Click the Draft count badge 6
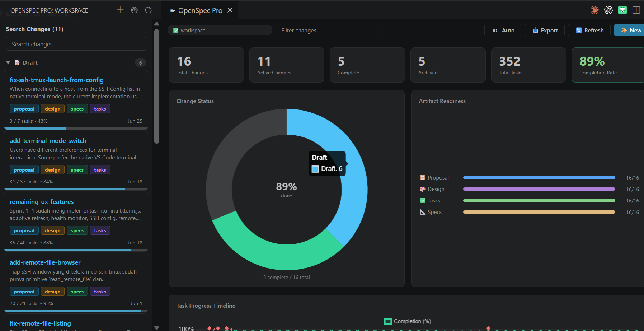This screenshot has width=644, height=331. pyautogui.click(x=140, y=63)
